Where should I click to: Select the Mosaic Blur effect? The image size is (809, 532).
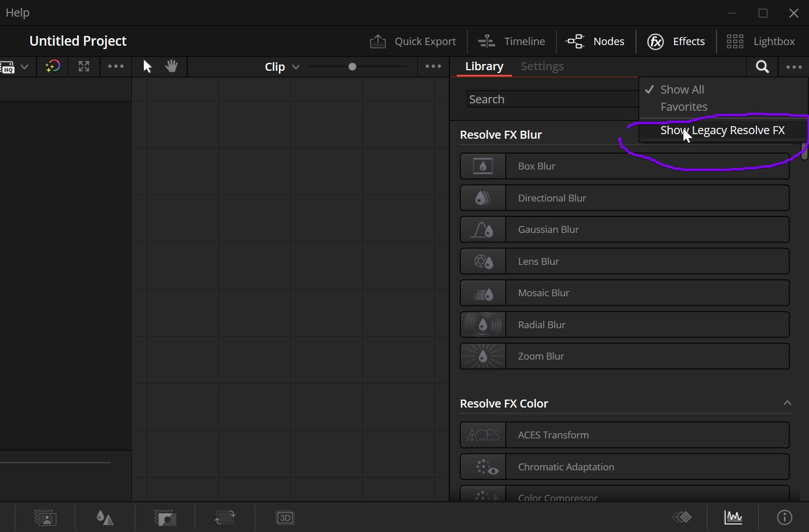click(625, 293)
